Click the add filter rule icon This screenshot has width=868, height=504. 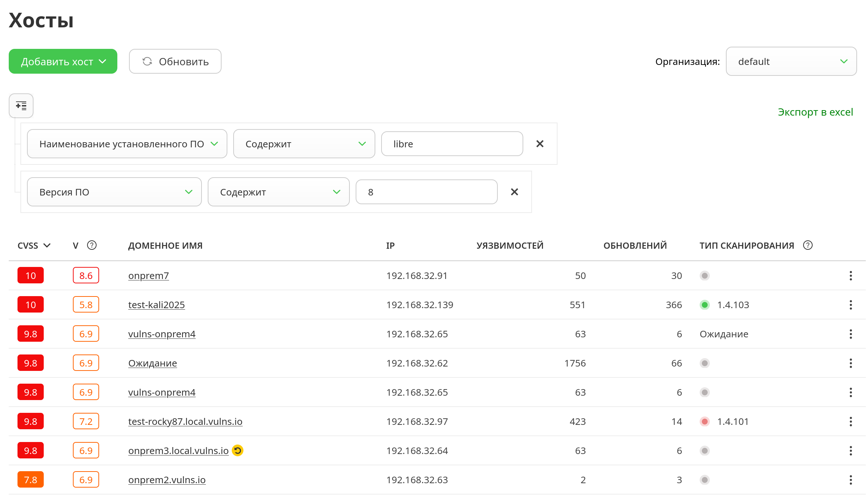click(x=21, y=106)
